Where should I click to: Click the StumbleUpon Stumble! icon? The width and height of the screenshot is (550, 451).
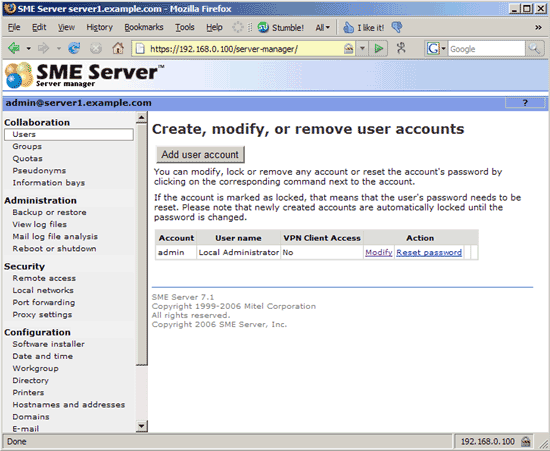[x=263, y=27]
